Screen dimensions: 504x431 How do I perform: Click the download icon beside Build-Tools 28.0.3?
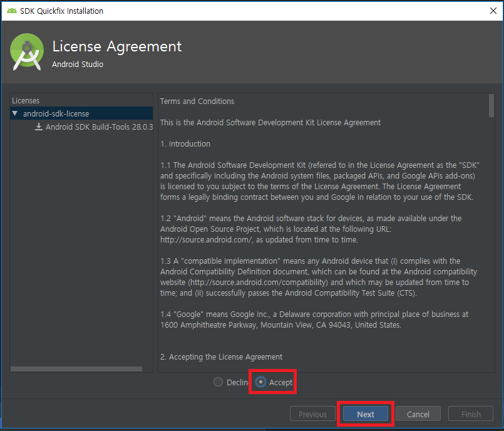[39, 127]
